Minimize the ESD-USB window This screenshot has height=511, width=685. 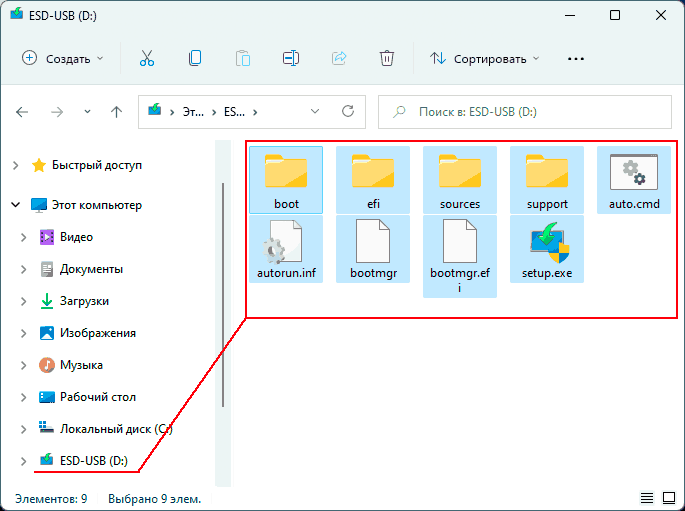pos(570,15)
